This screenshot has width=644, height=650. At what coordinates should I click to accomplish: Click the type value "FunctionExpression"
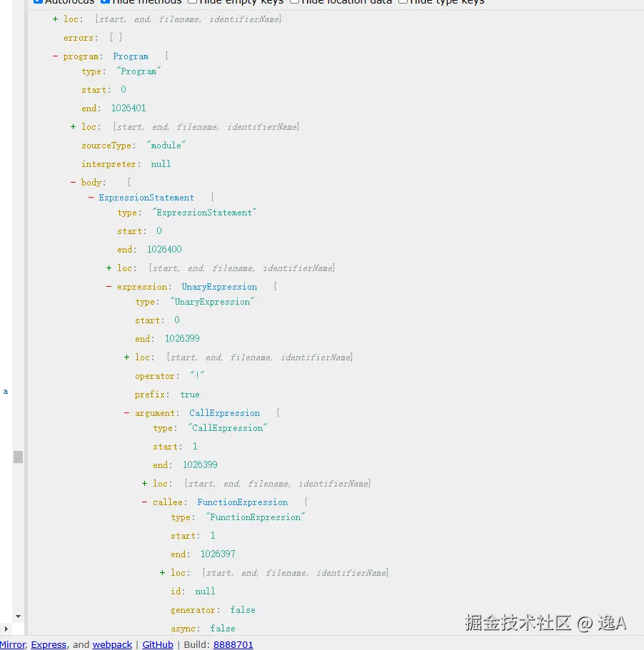point(256,517)
